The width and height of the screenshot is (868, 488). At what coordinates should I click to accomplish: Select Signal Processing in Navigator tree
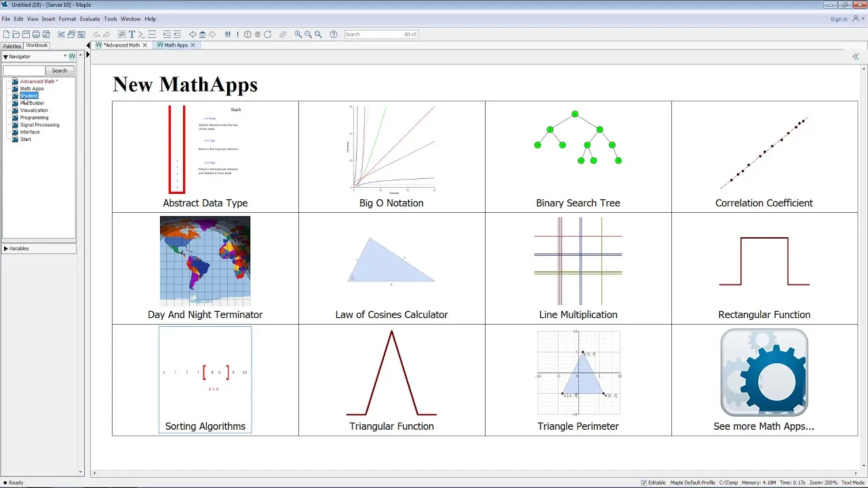point(39,125)
